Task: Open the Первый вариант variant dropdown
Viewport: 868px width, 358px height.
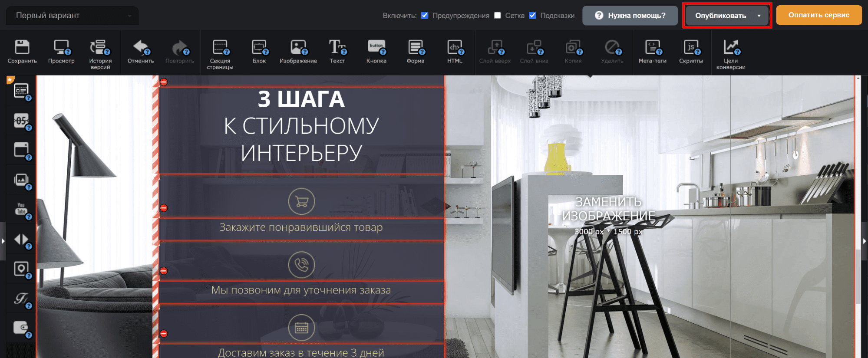Action: point(73,16)
